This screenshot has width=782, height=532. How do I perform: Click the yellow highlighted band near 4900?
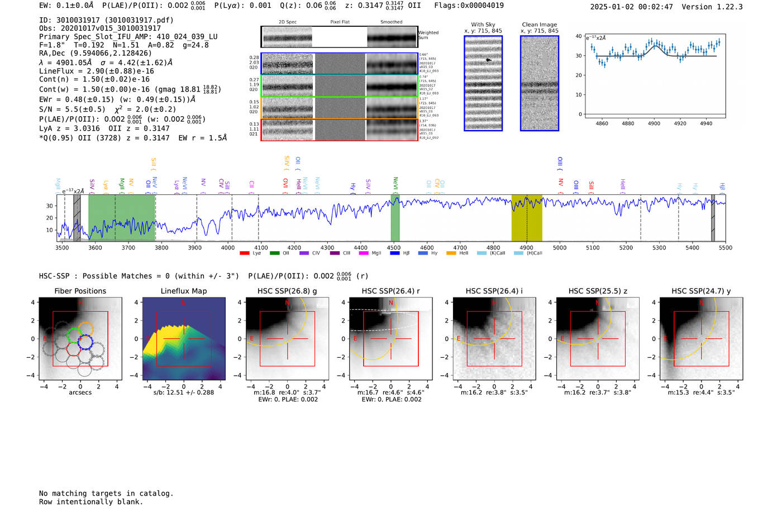click(527, 218)
